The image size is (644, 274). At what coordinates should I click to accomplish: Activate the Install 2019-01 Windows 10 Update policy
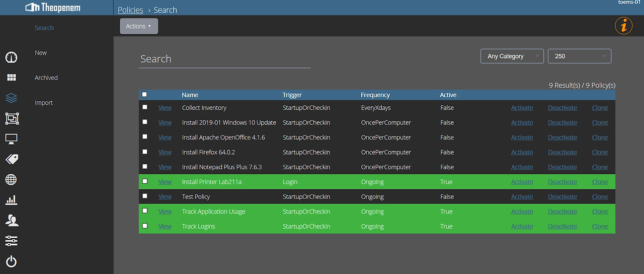(522, 122)
